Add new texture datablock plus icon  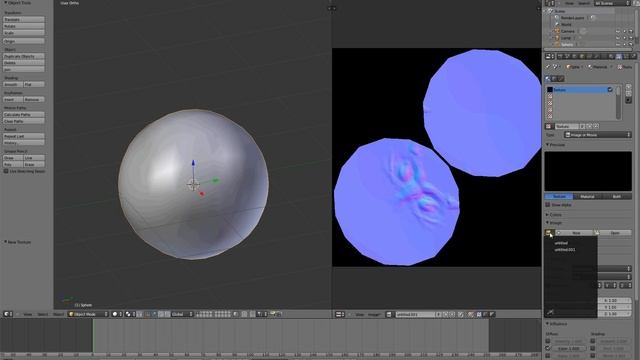click(589, 126)
